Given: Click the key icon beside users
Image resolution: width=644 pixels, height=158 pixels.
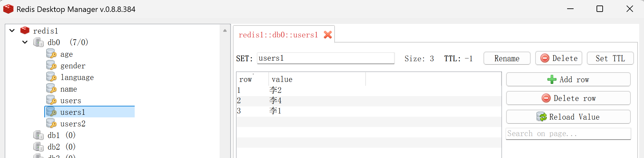Looking at the screenshot, I should [x=51, y=100].
